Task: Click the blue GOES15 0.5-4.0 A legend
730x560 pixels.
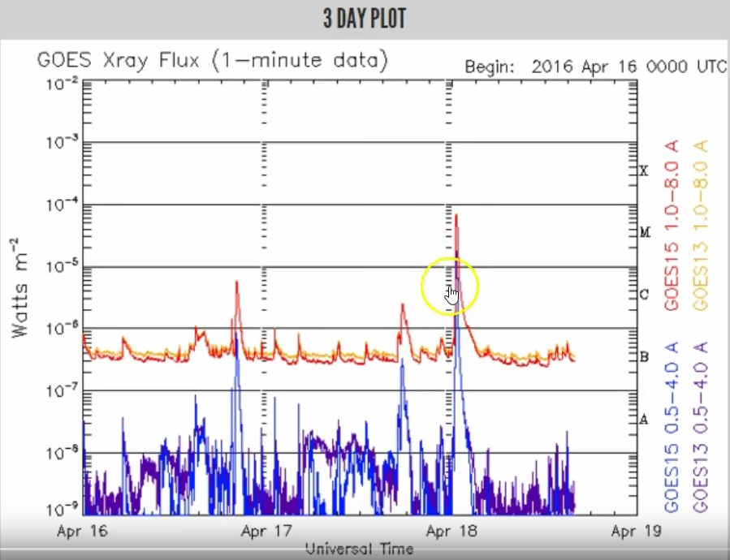Action: click(672, 428)
